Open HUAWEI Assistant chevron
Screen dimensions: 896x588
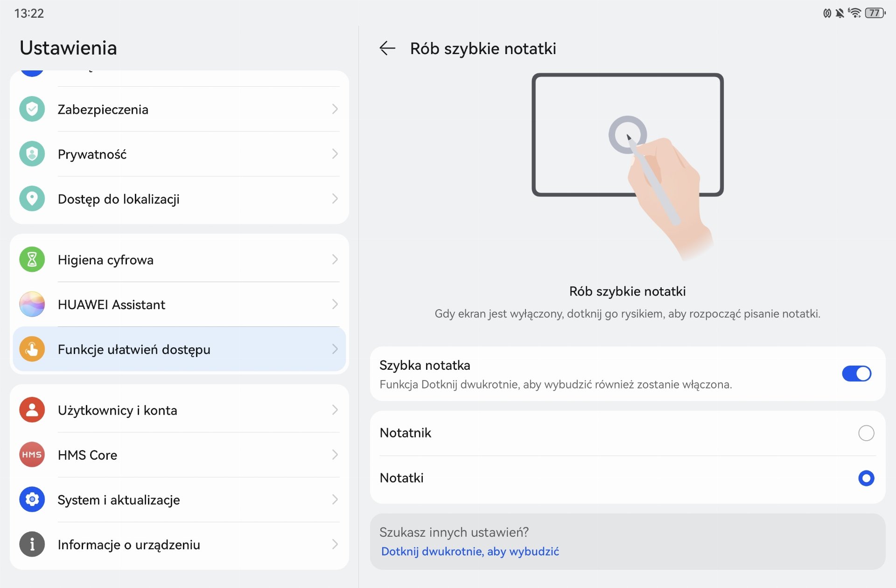coord(335,304)
